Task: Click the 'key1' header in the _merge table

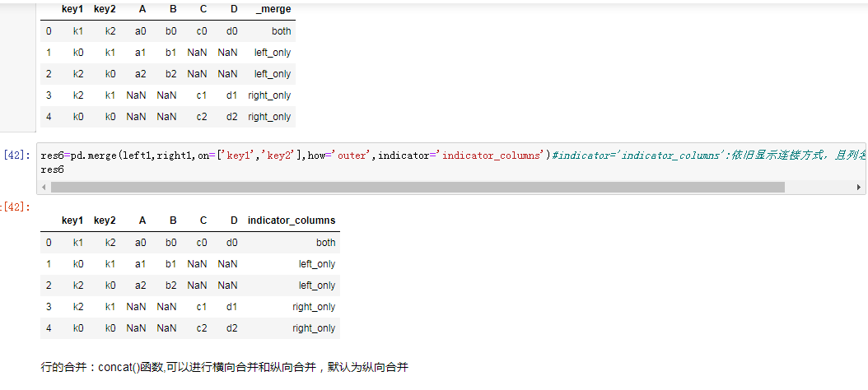Action: pyautogui.click(x=72, y=9)
